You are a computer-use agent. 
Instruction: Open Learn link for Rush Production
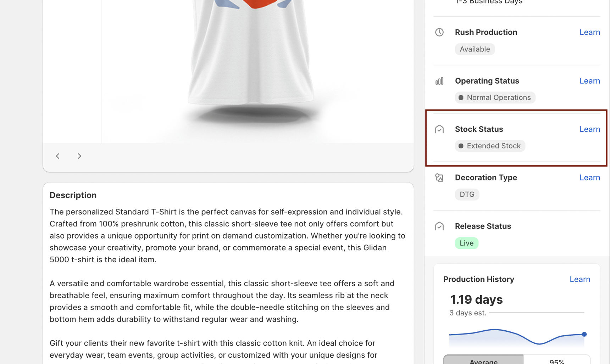pyautogui.click(x=589, y=32)
